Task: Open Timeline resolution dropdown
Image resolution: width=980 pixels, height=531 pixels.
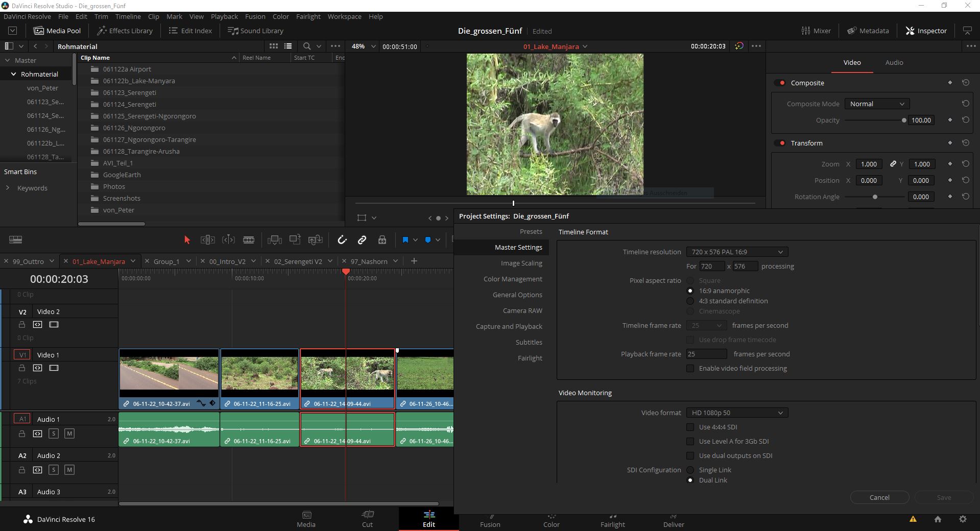Action: [737, 252]
